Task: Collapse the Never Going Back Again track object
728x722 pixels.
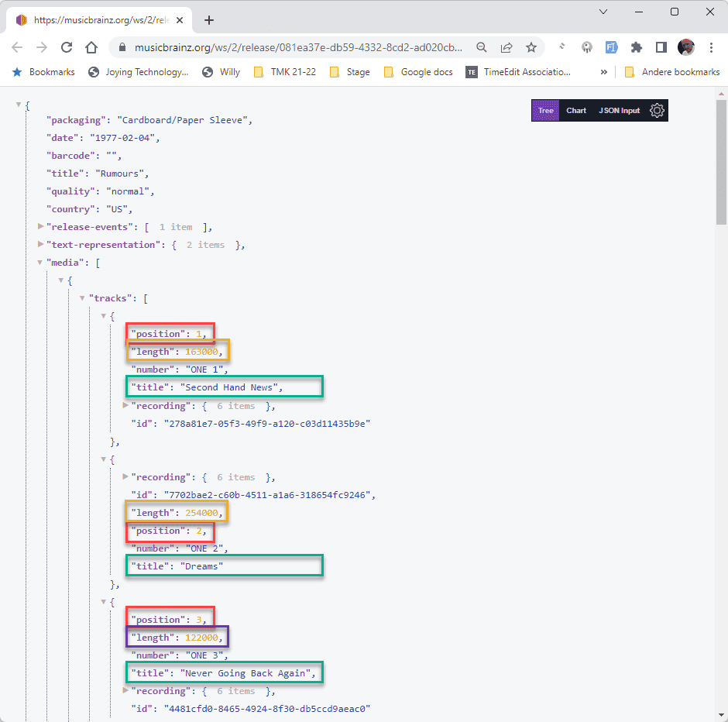Action: [104, 602]
